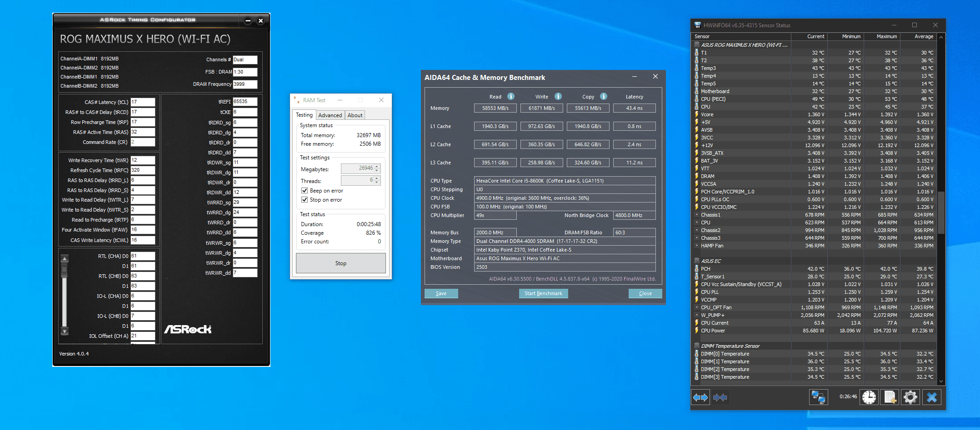
Task: Click the Sensor column header in HWiNFO
Action: pos(741,36)
